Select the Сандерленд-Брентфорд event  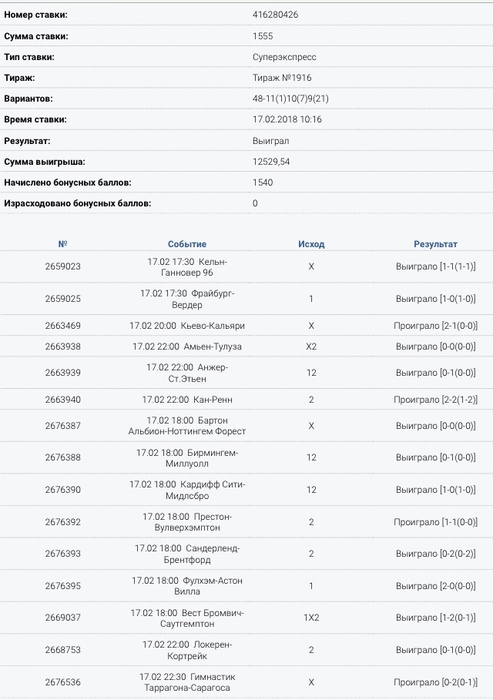[x=187, y=554]
